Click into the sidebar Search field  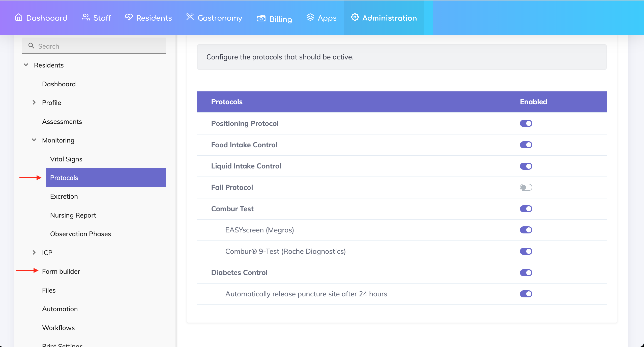tap(101, 46)
